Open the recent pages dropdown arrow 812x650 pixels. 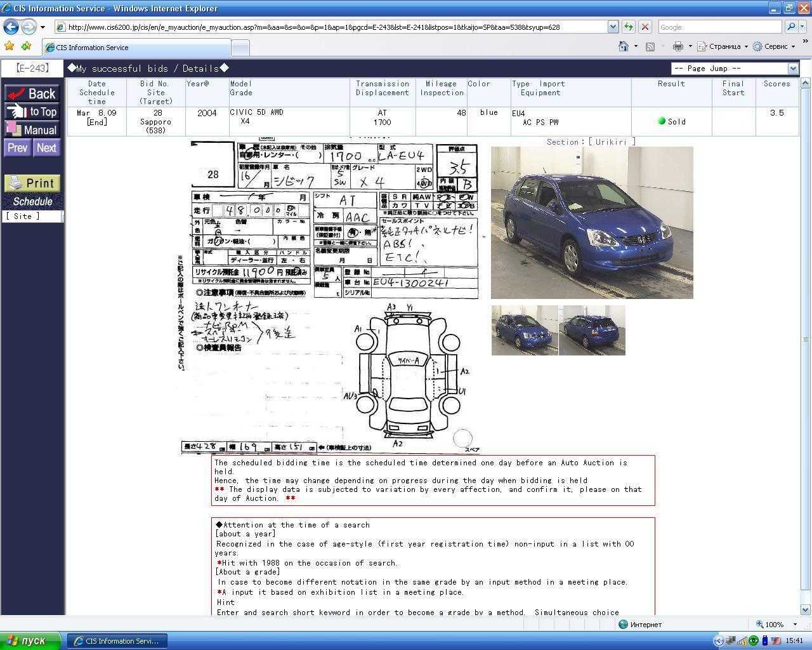point(43,27)
